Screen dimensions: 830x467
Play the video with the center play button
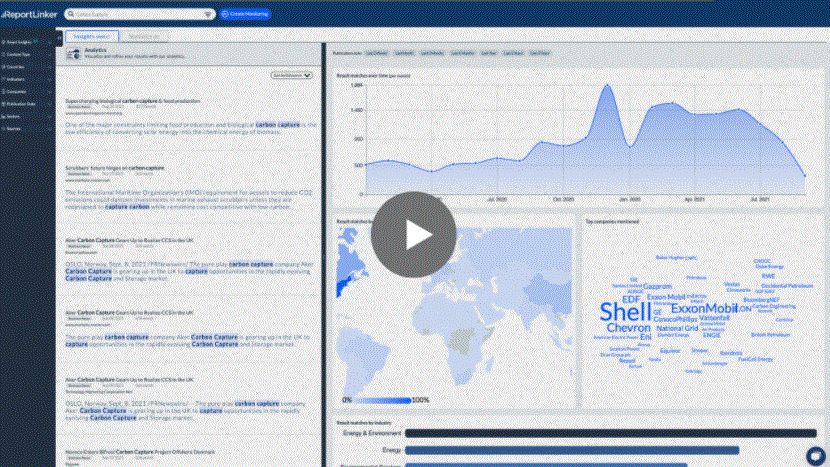coord(414,234)
